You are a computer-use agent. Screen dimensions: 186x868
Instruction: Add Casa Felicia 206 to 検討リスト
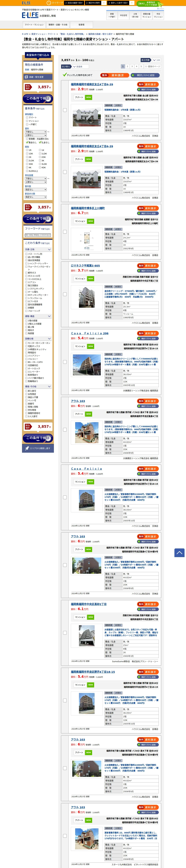pos(148,338)
